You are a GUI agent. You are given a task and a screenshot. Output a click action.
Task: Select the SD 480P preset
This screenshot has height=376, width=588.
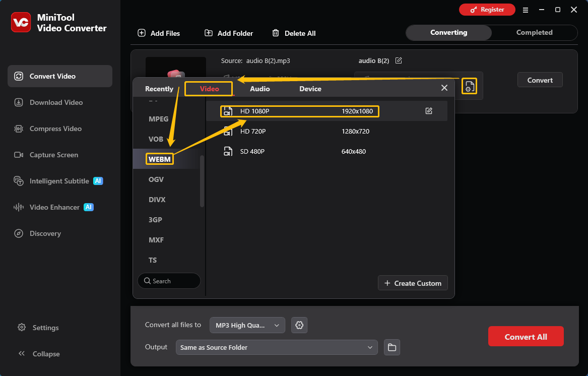[326, 152]
